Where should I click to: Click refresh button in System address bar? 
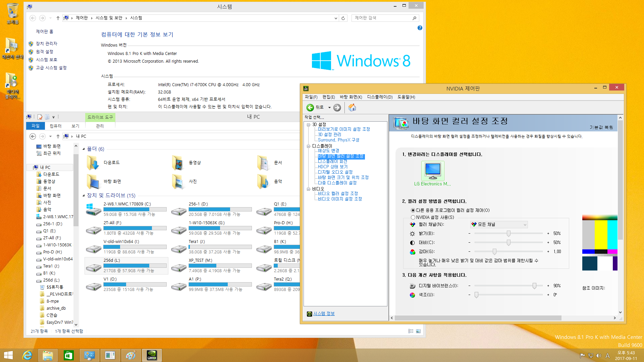(343, 18)
